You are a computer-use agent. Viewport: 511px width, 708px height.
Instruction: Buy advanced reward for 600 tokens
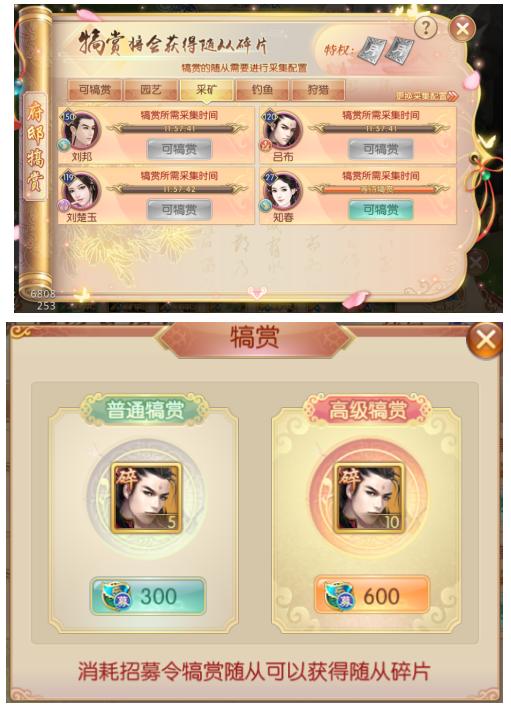click(371, 596)
